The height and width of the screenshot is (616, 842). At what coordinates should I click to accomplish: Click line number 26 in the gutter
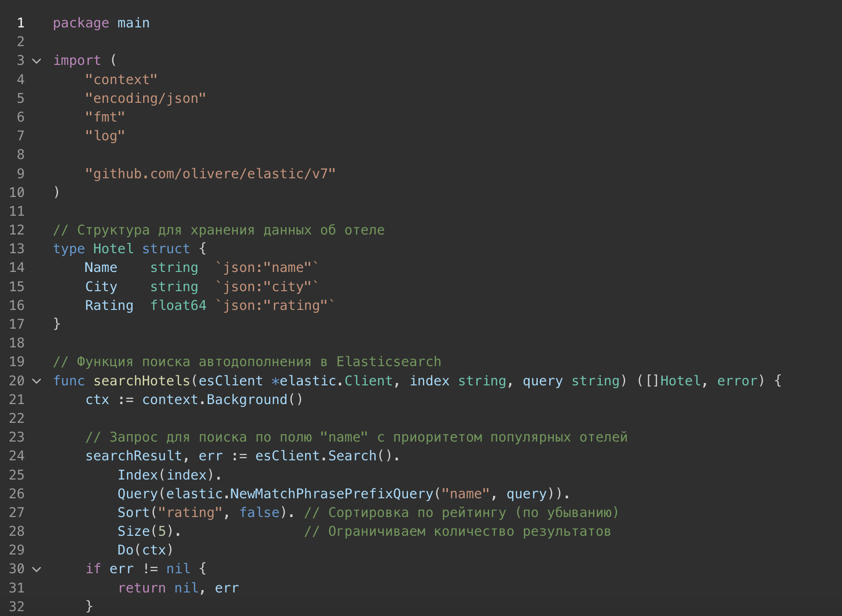click(17, 494)
